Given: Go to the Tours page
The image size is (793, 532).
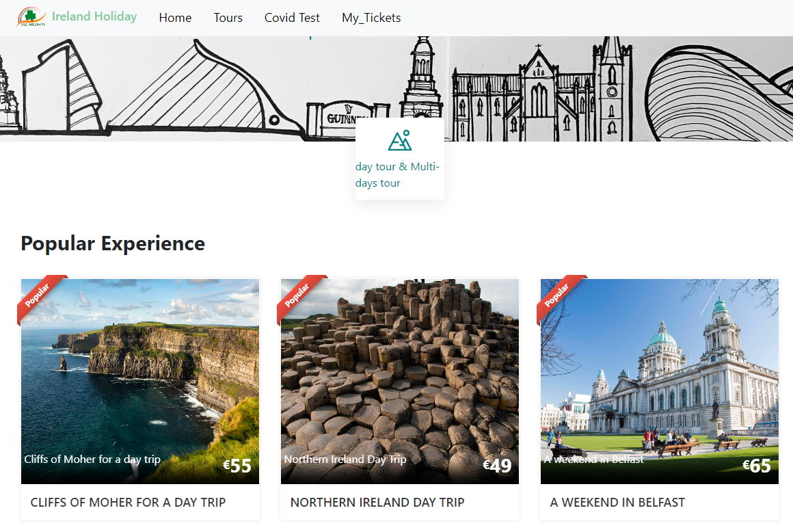Looking at the screenshot, I should (228, 18).
